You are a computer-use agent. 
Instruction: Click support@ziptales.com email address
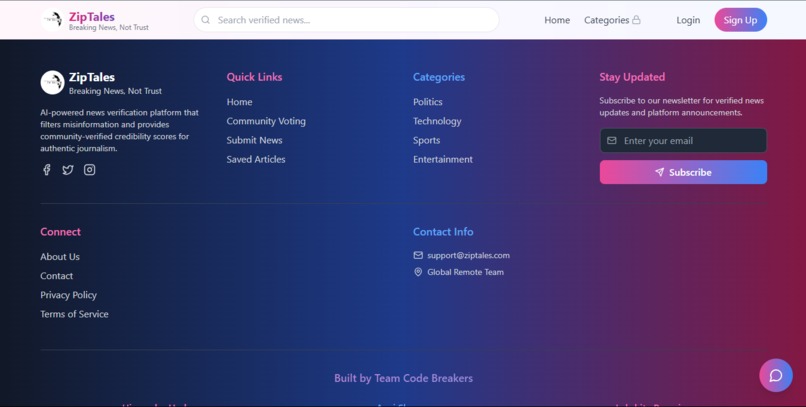[468, 255]
